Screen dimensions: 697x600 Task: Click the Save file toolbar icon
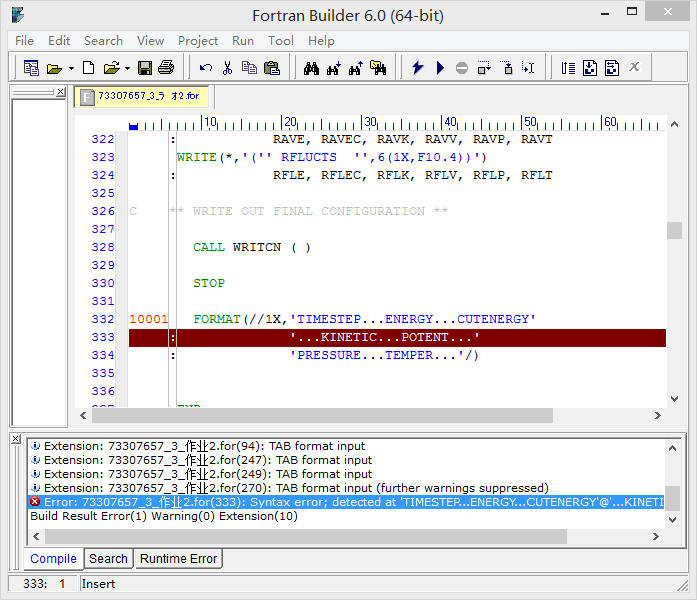pos(145,68)
